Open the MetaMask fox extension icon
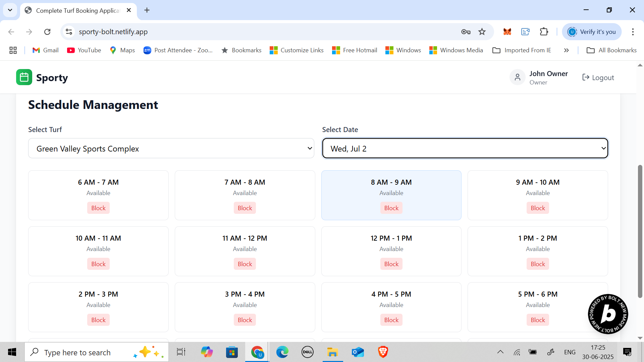This screenshot has height=362, width=644. pos(507,32)
